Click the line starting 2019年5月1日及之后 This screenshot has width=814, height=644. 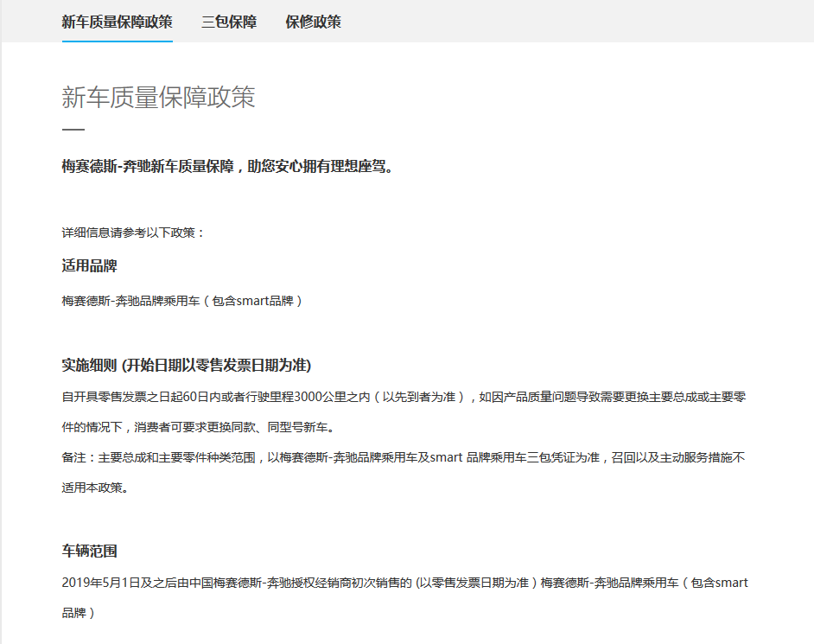point(405,583)
